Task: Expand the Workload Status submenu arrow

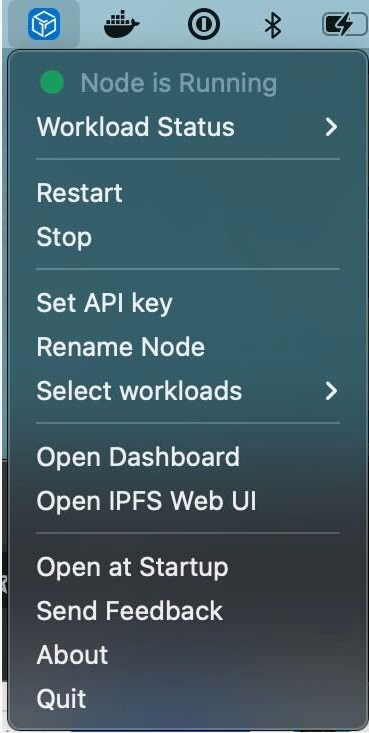Action: [x=331, y=127]
